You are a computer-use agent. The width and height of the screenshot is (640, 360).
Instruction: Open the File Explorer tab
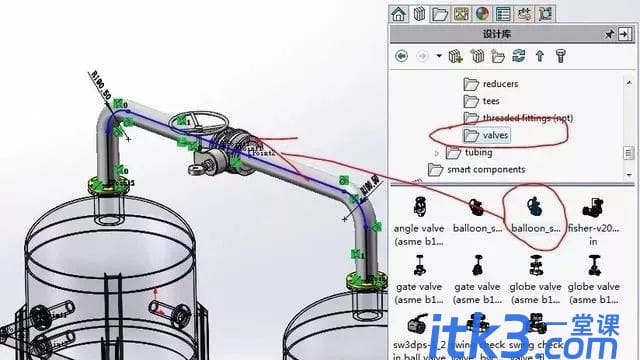[x=440, y=14]
